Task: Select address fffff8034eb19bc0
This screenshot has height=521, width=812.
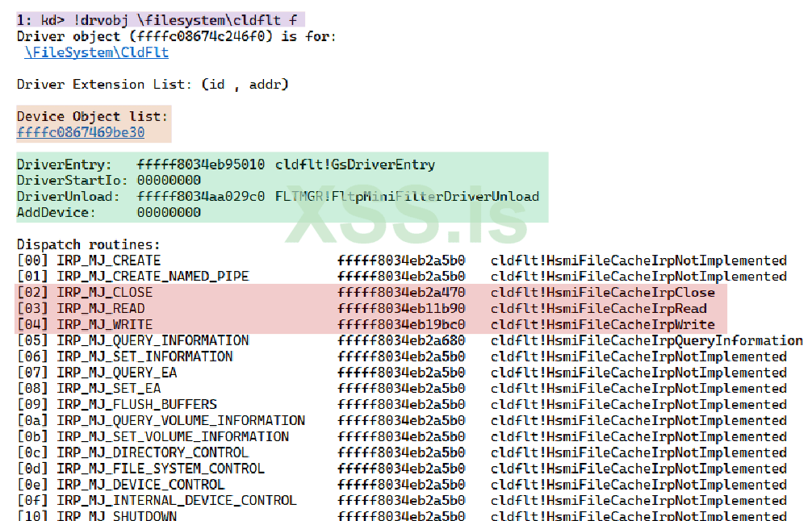Action: coord(401,325)
